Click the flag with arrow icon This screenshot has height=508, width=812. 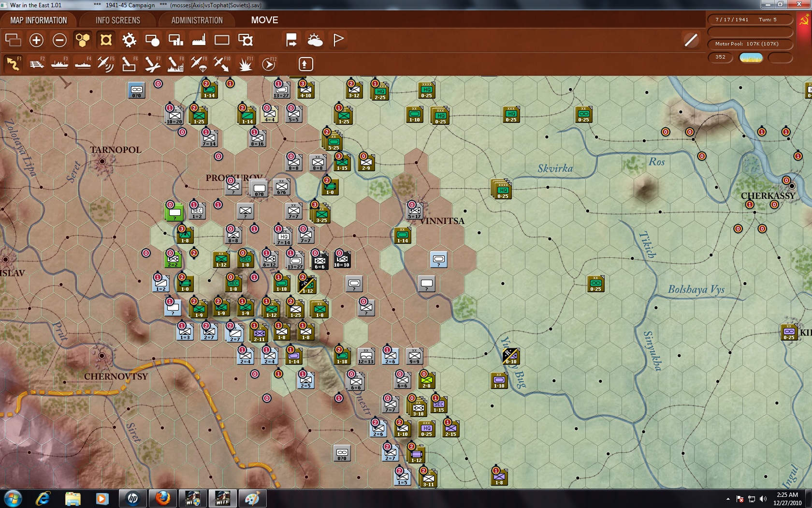[x=291, y=40]
